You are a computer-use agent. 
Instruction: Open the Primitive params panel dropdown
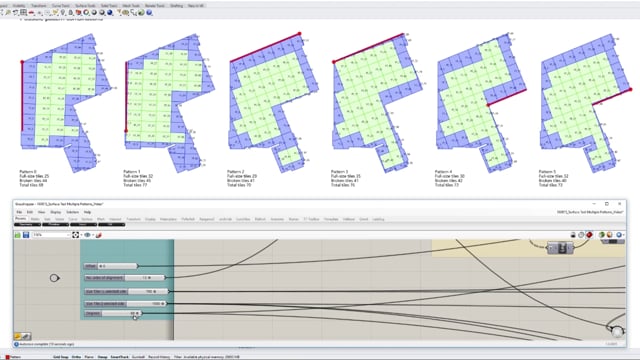[56, 224]
